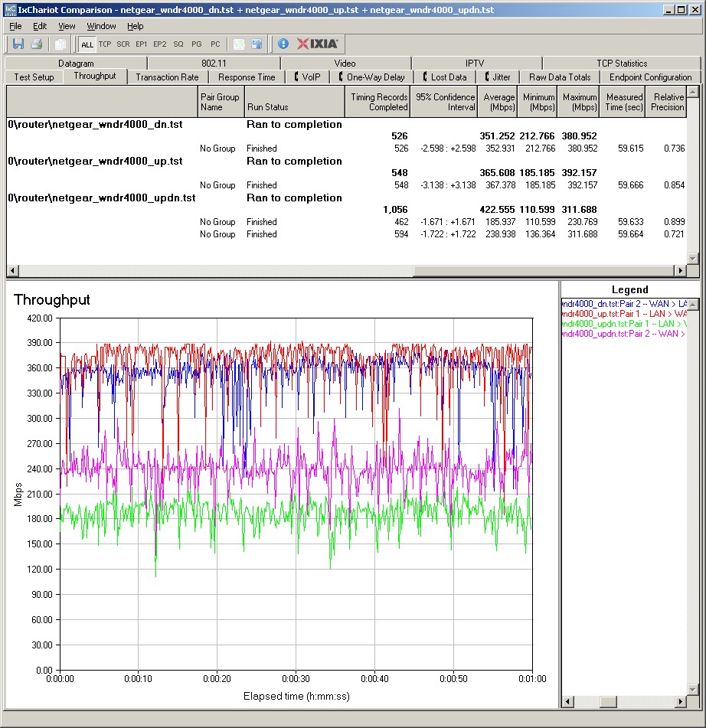Open the Help menu
The image size is (706, 728).
(x=136, y=26)
